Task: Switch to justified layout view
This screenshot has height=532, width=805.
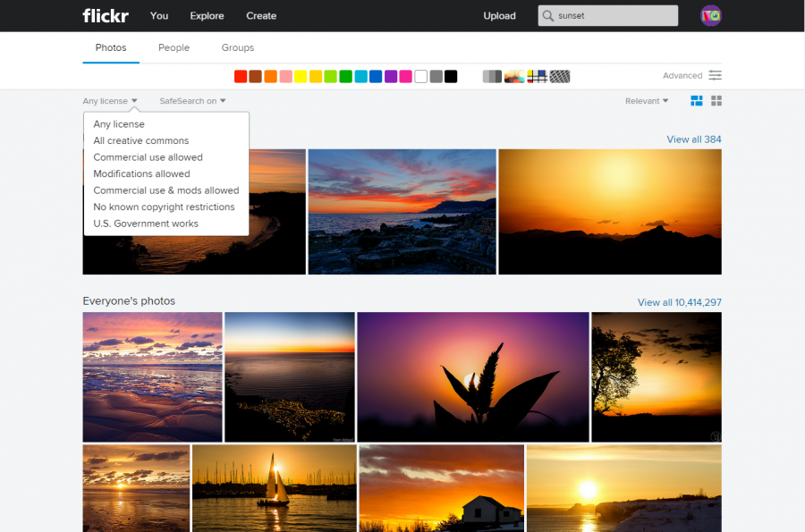Action: (697, 101)
